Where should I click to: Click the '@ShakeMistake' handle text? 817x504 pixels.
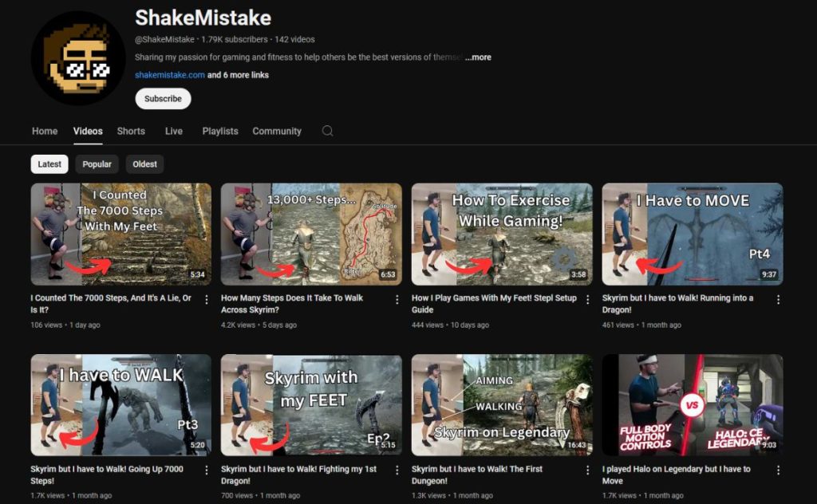click(164, 40)
